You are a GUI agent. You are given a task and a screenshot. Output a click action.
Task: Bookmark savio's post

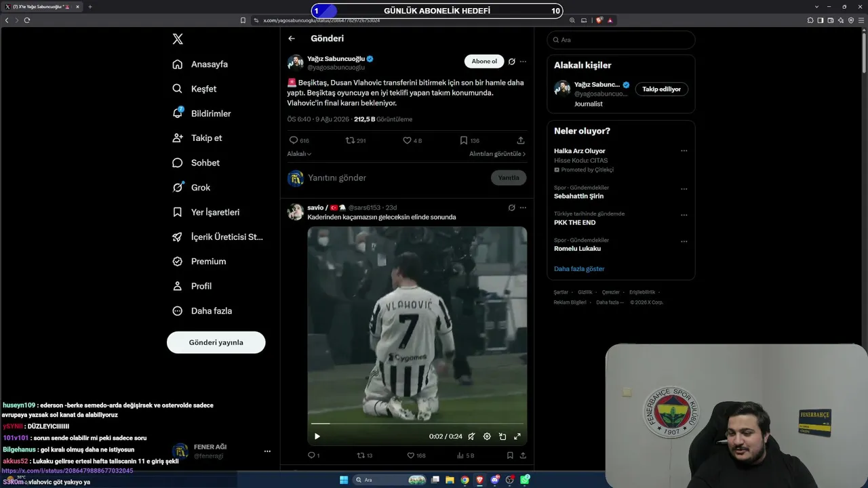[510, 455]
